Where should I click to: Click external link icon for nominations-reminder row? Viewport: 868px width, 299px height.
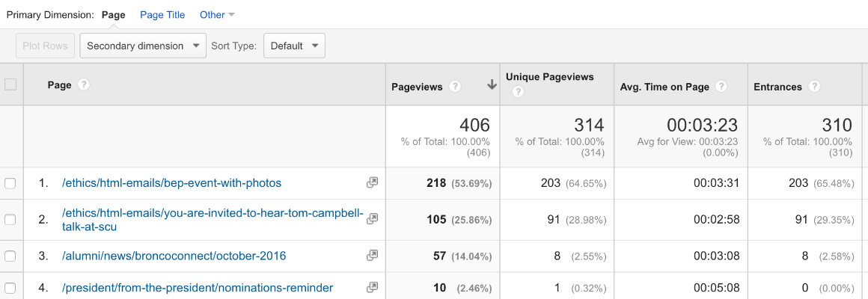pyautogui.click(x=372, y=288)
